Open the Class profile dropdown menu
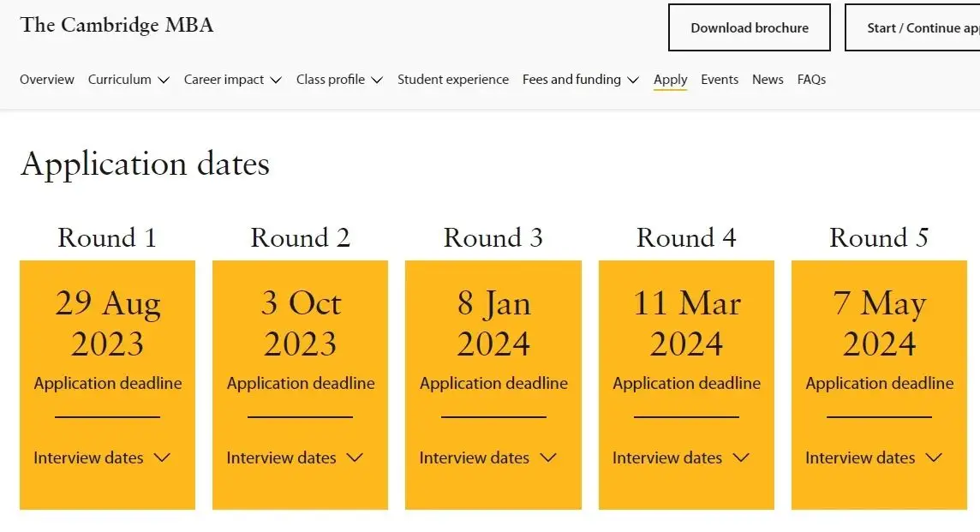Viewport: 980px width, 532px height. pos(339,80)
